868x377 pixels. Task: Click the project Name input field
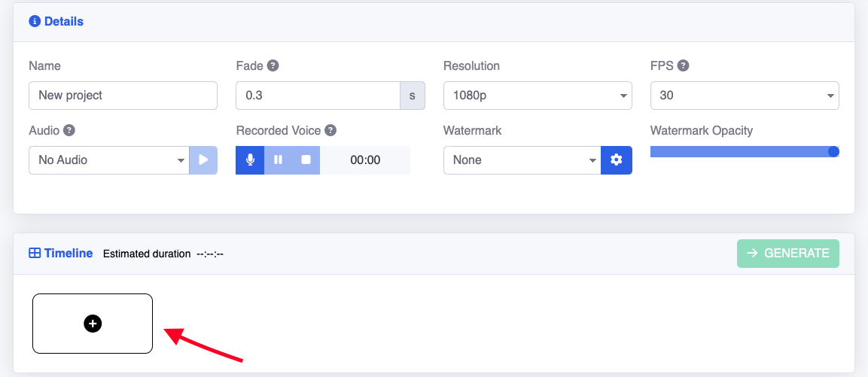123,96
